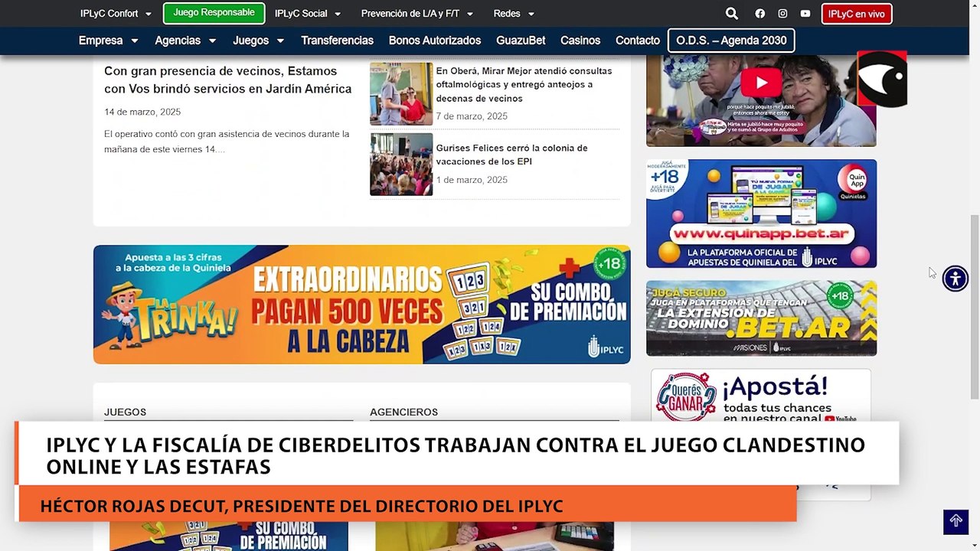Open the Contacto menu item
The image size is (980, 551).
(x=638, y=41)
